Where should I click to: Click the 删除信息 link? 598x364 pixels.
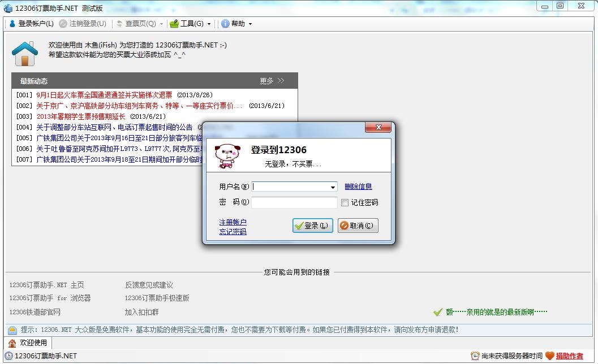[358, 187]
